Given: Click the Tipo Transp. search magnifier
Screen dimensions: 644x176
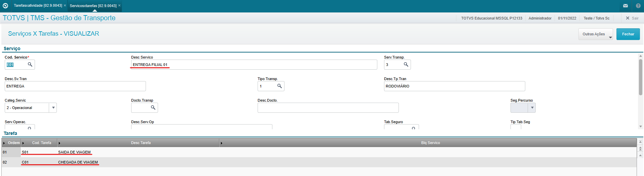Looking at the screenshot, I should [279, 86].
